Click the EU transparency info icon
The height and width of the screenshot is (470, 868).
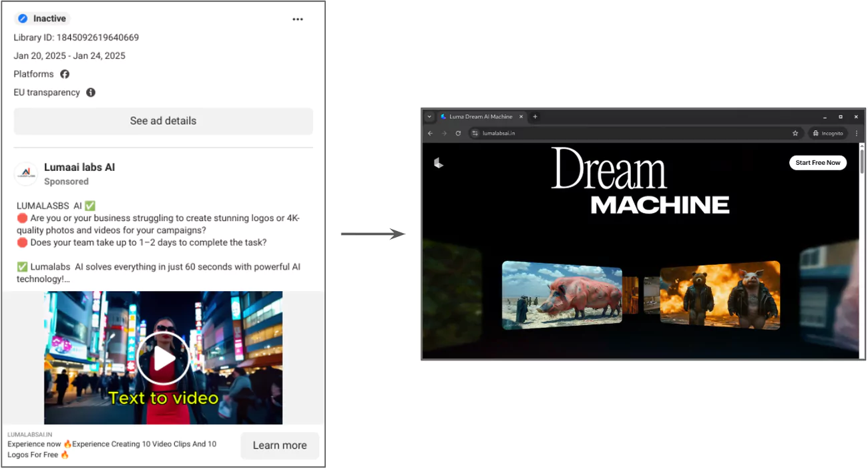(91, 93)
